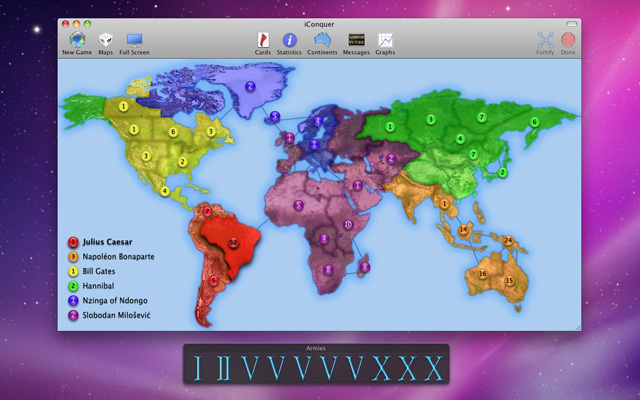Screen dimensions: 640x400
Task: Click the II army numeral
Action: pyautogui.click(x=224, y=369)
